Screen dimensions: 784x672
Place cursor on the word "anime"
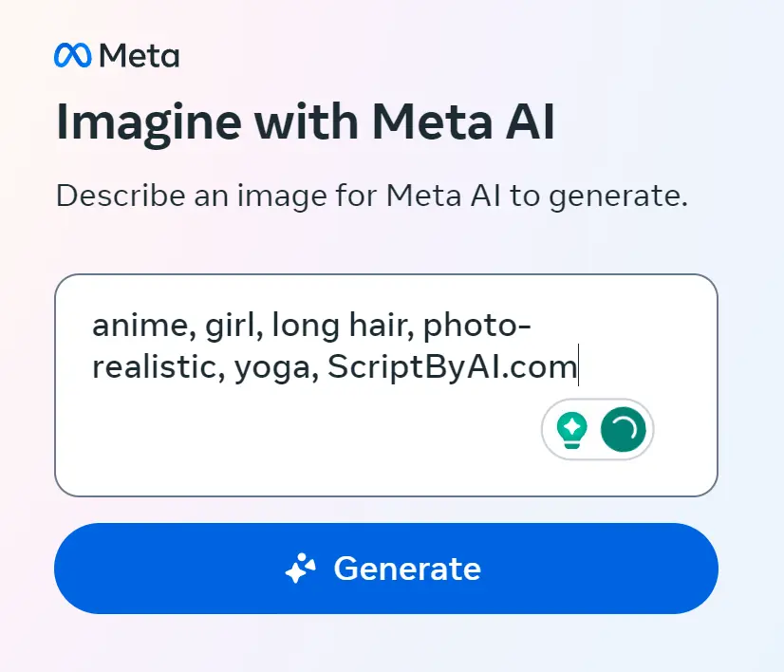click(131, 326)
